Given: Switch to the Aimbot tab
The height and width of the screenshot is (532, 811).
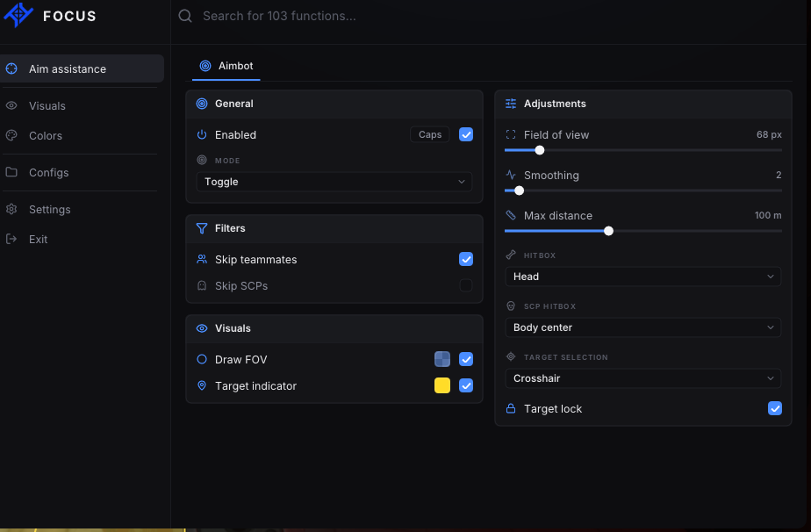Looking at the screenshot, I should click(226, 66).
